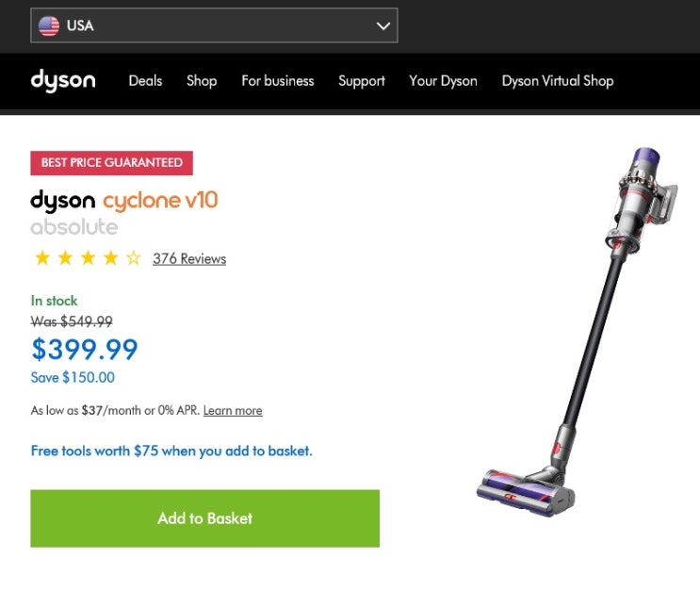
Task: Open the 376 Reviews link
Action: [x=189, y=259]
